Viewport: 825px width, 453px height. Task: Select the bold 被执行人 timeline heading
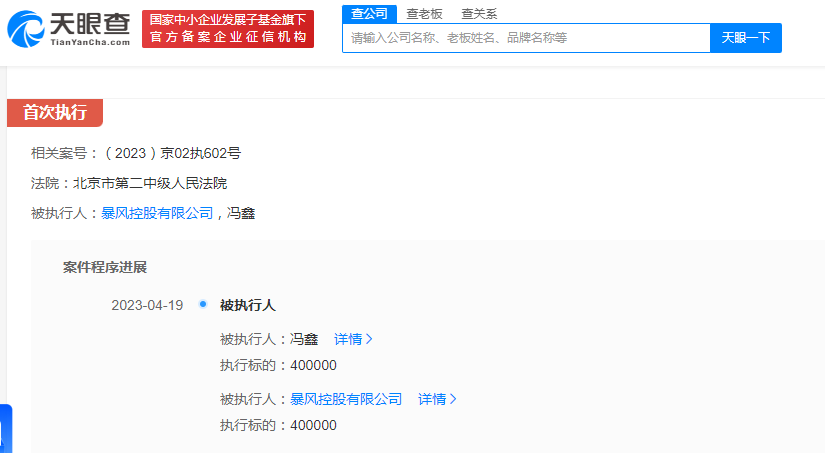(248, 305)
